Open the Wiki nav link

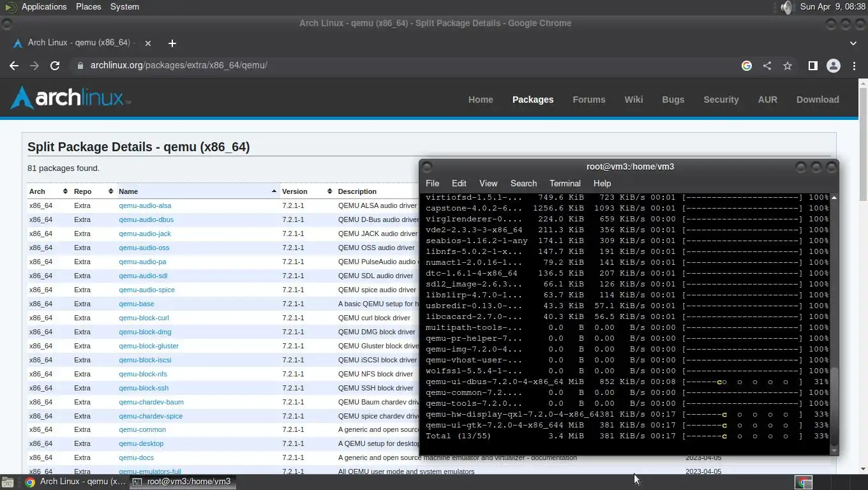coord(633,100)
